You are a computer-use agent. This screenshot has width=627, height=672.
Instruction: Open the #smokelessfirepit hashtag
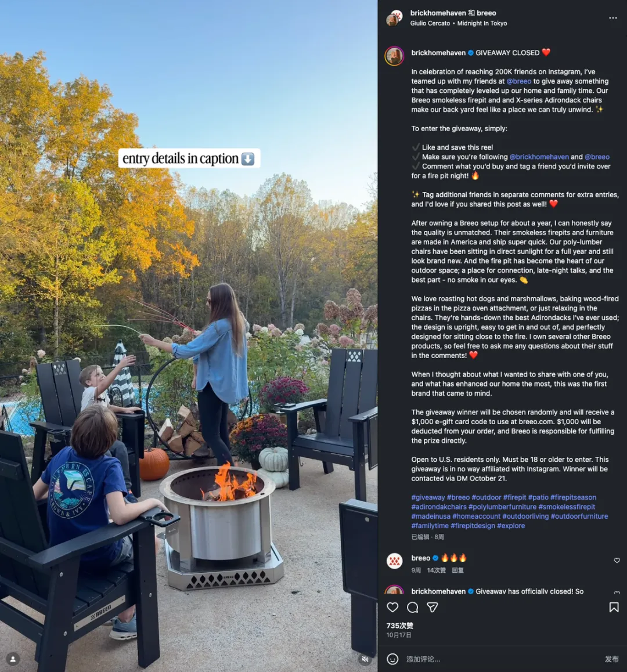(567, 507)
